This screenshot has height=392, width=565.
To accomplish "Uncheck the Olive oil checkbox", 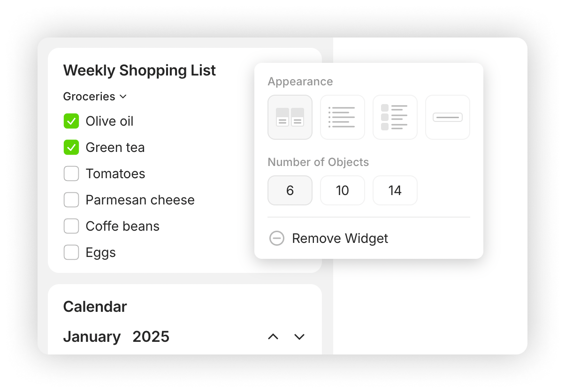I will pos(71,121).
